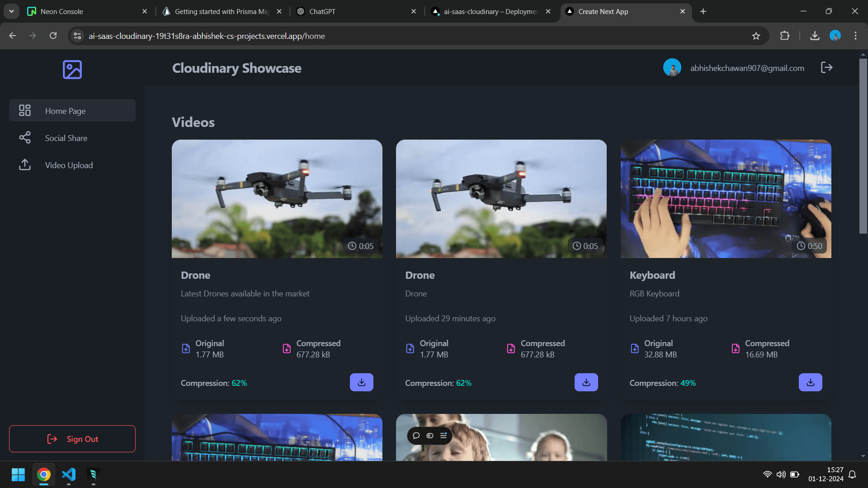The image size is (868, 488).
Task: Open the notifications bell in taskbar
Action: 852,474
